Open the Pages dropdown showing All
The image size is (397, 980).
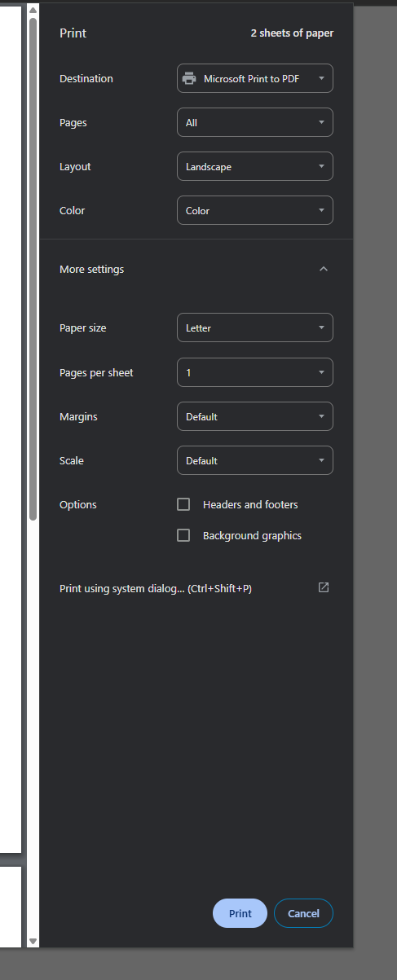255,122
